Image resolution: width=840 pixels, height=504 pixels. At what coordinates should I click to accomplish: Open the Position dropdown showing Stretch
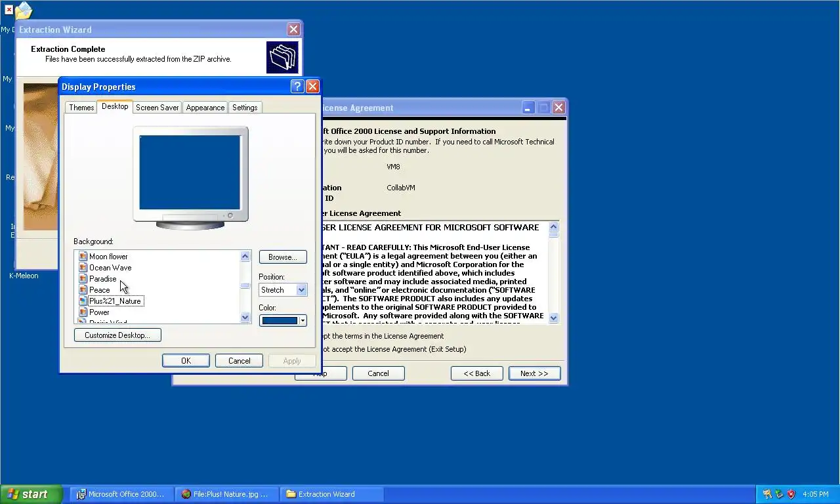click(x=283, y=289)
